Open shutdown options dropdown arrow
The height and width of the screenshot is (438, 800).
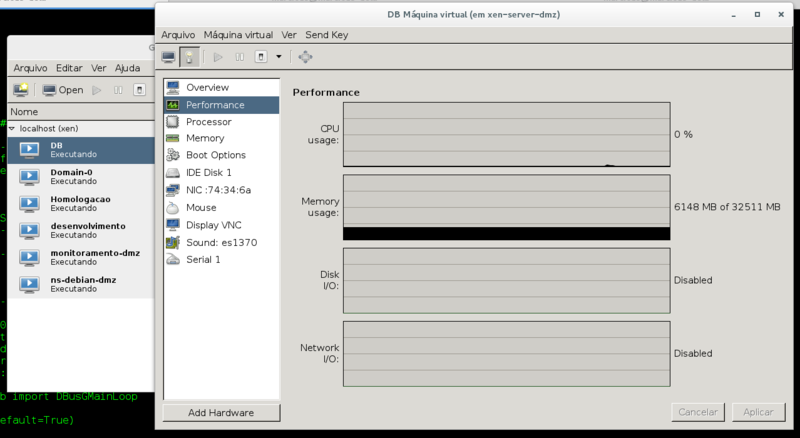click(x=279, y=57)
